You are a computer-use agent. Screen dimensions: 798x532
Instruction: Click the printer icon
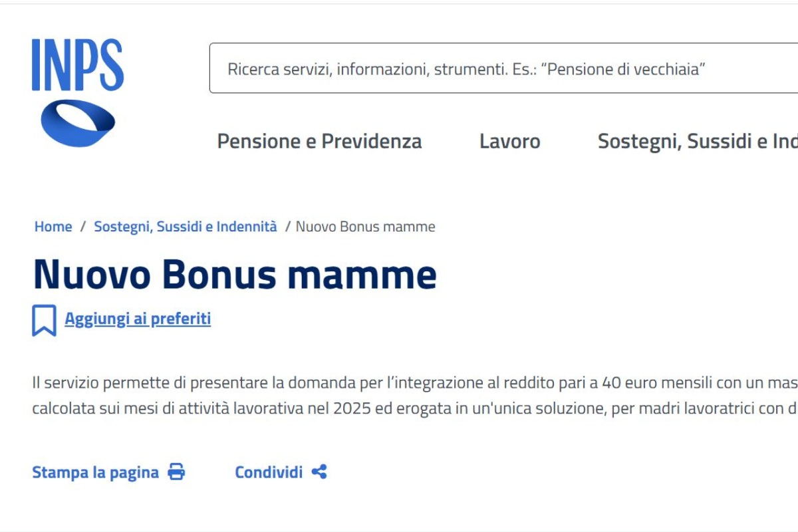[x=176, y=472]
